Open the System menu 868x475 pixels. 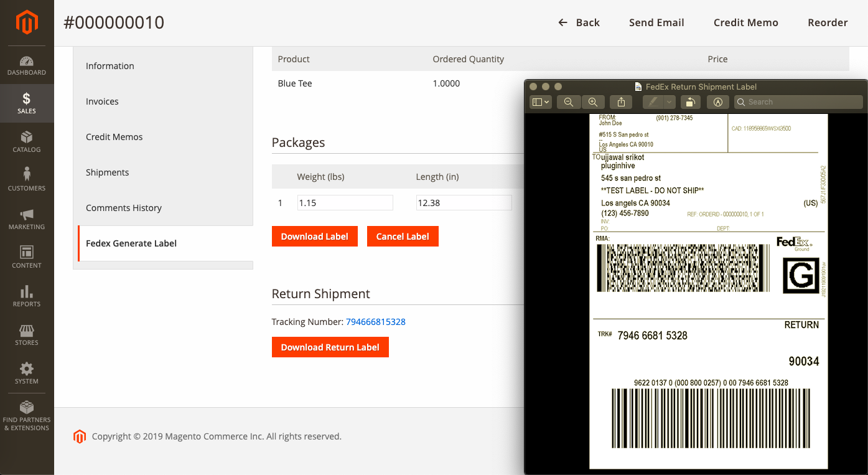click(27, 374)
